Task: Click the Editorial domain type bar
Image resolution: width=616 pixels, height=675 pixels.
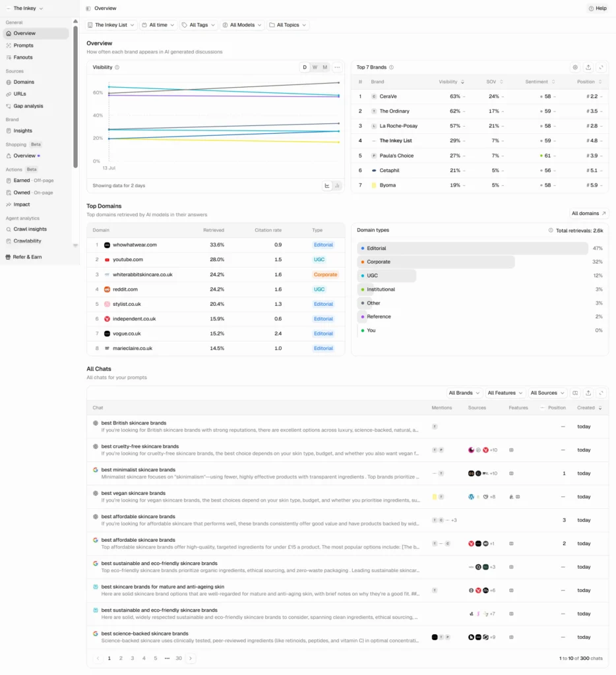Action: pos(473,249)
